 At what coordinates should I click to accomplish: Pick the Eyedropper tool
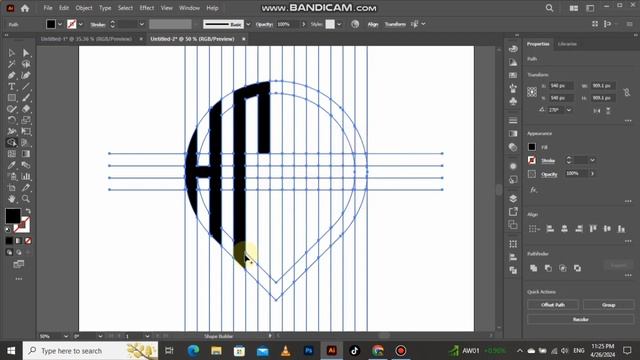(x=11, y=165)
